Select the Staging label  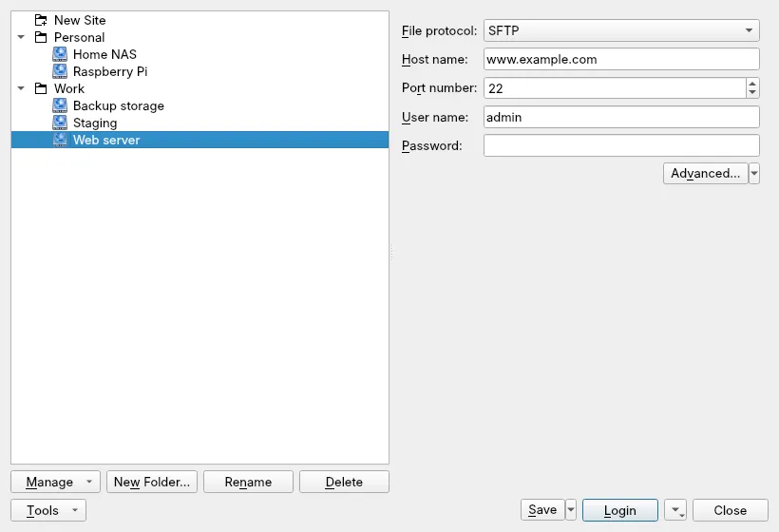coord(95,123)
